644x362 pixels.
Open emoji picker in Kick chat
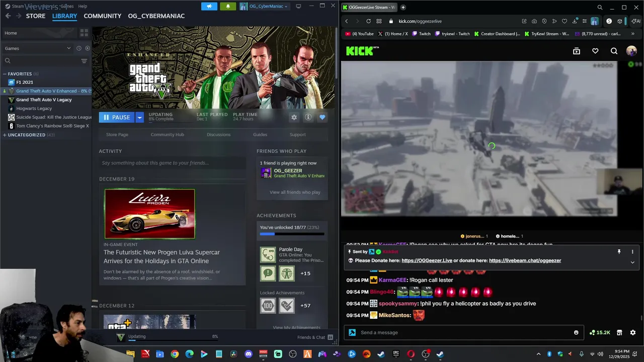pyautogui.click(x=576, y=332)
